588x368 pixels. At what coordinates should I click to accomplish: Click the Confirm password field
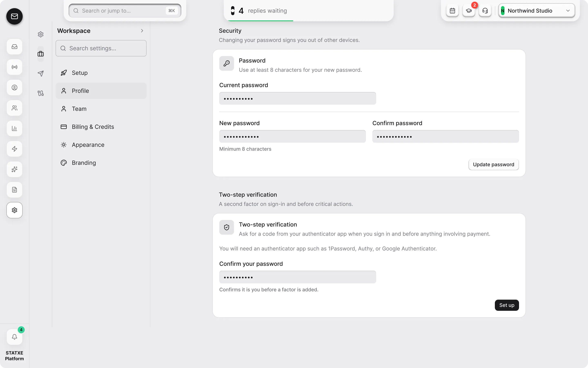pos(445,136)
